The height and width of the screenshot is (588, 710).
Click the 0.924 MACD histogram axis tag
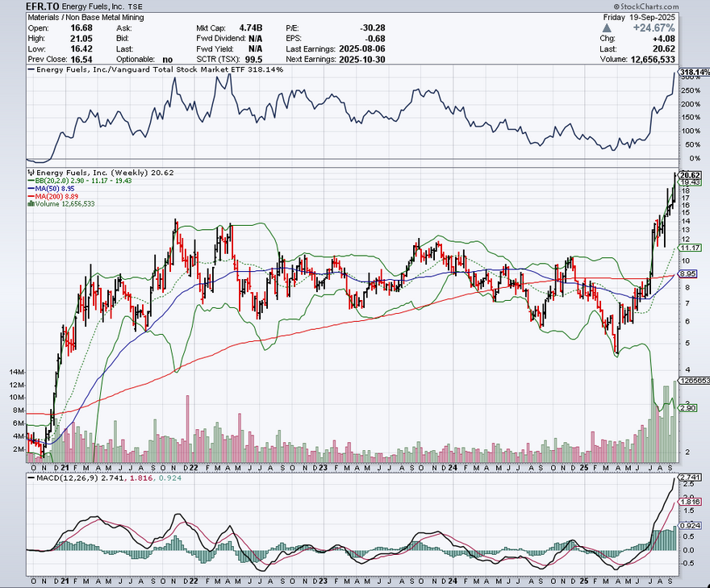coord(688,526)
